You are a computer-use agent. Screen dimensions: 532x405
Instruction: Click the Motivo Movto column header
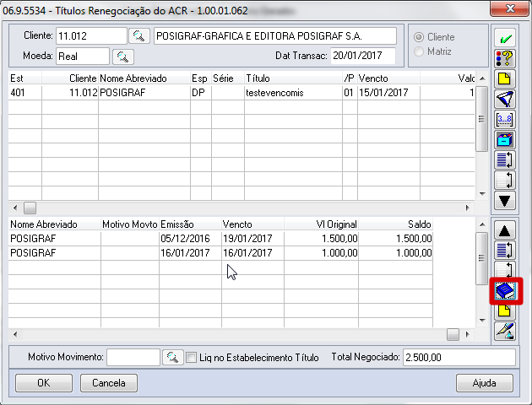[130, 224]
